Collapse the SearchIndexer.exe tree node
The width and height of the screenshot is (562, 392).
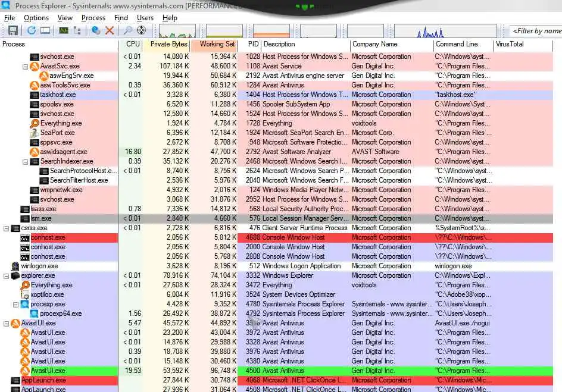tap(25, 162)
